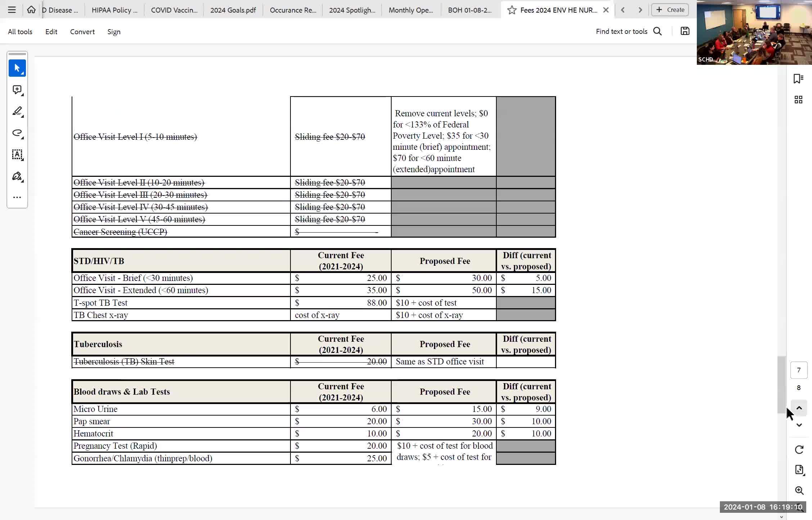Open the page thumbnails grid panel
Viewport: 812px width, 520px height.
pyautogui.click(x=798, y=100)
